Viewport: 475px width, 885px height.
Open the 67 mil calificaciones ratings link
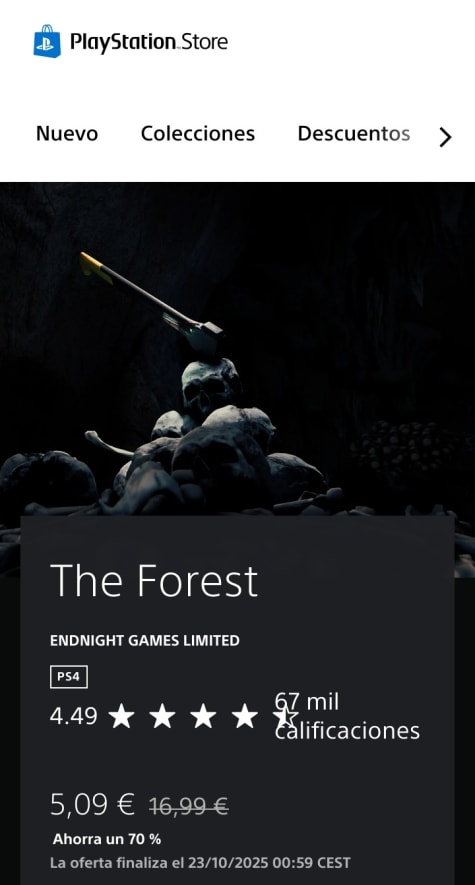click(347, 716)
